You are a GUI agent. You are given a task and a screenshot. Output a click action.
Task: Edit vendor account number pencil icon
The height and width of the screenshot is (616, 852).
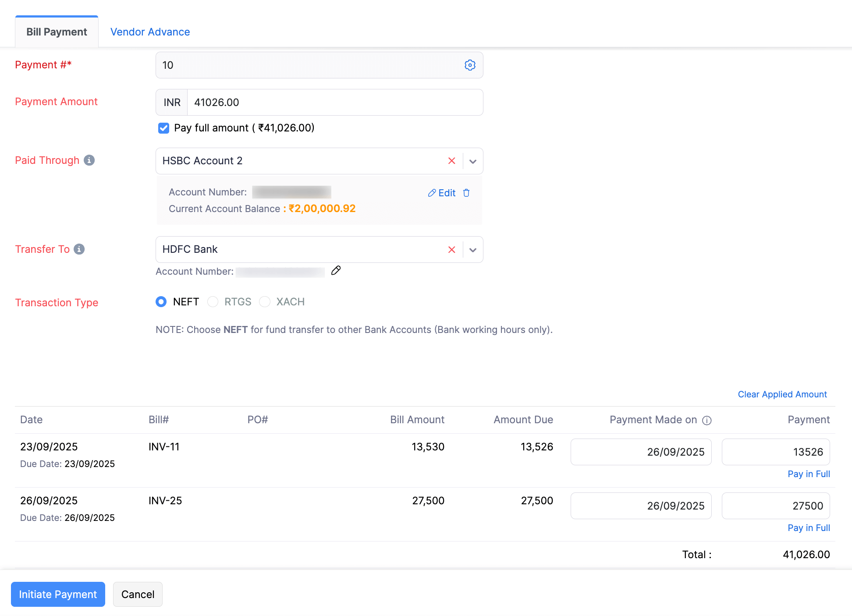tap(336, 270)
